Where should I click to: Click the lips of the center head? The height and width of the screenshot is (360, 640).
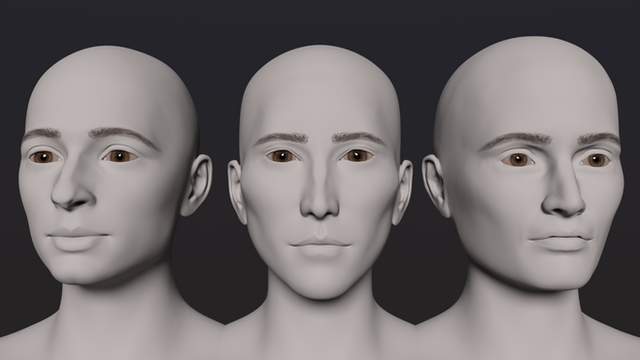tap(320, 246)
